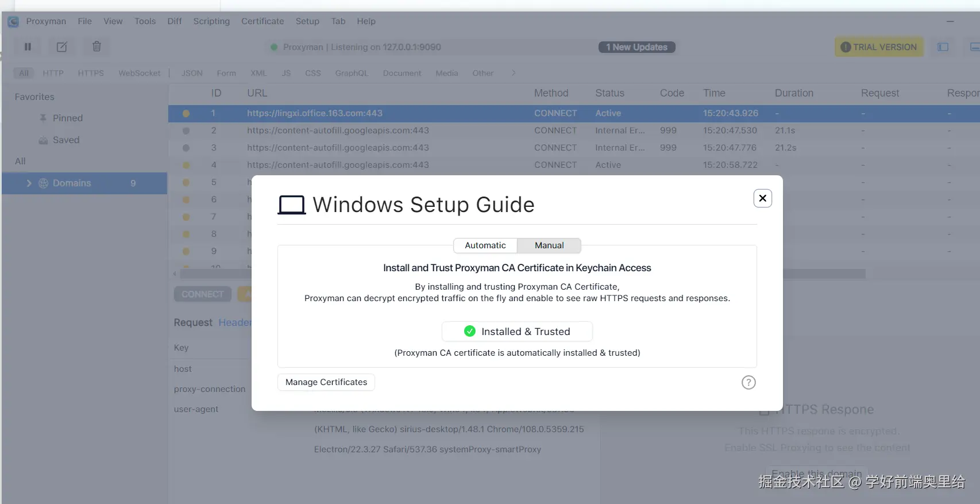Screen dimensions: 980x504
Task: Select the Media filter
Action: pyautogui.click(x=447, y=73)
